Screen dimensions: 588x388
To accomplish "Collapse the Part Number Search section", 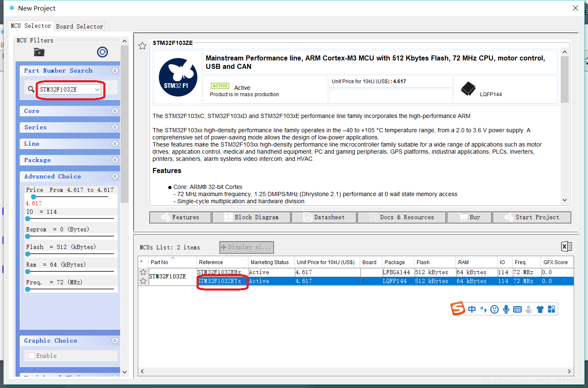I will click(x=115, y=71).
